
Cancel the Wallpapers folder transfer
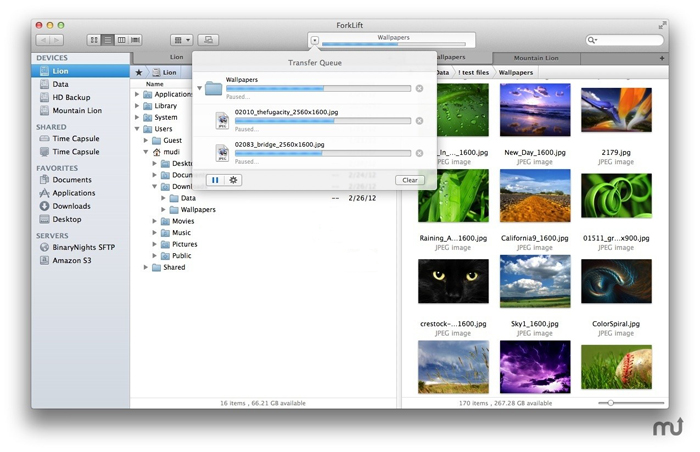coord(419,88)
